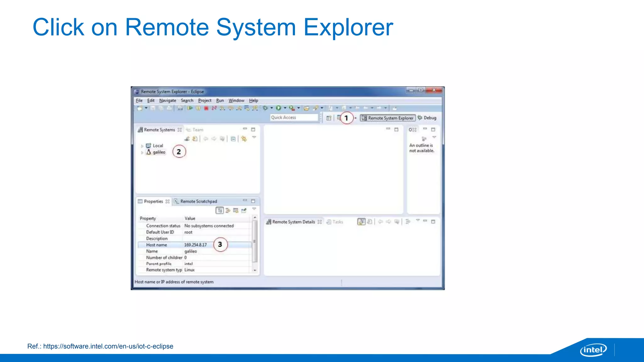Click Define a connection icon in Remote Systems
Viewport: 644px width, 362px height.
[x=187, y=139]
